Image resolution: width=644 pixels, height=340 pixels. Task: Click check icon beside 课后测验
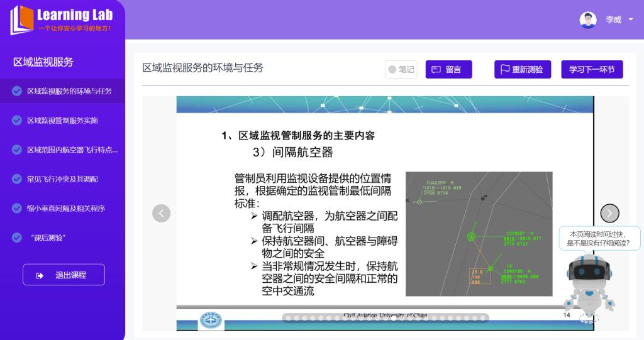point(17,238)
